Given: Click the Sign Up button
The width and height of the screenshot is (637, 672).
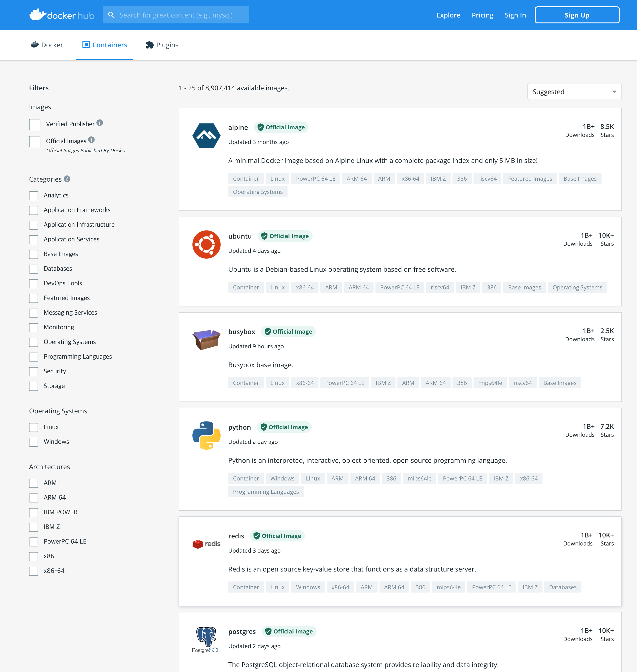Looking at the screenshot, I should click(x=577, y=15).
